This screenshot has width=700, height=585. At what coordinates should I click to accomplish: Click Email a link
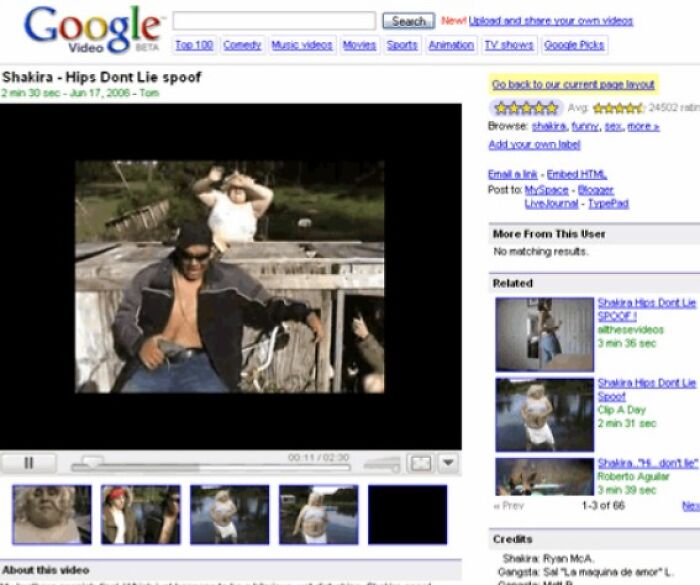click(x=512, y=174)
